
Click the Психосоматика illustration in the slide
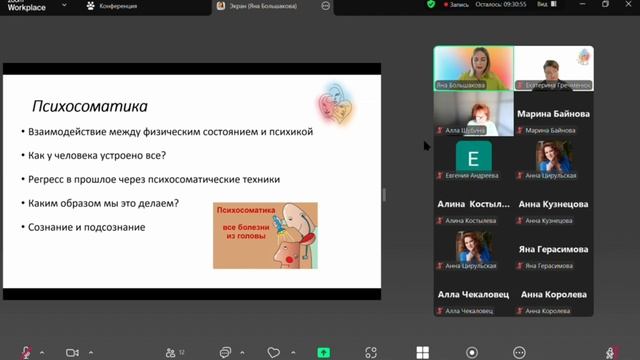(x=265, y=236)
